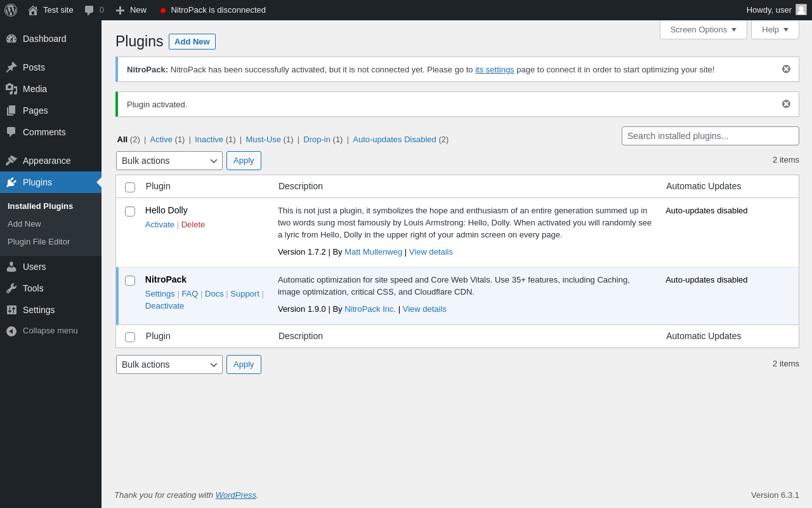Click the Tools wrench icon

click(11, 288)
